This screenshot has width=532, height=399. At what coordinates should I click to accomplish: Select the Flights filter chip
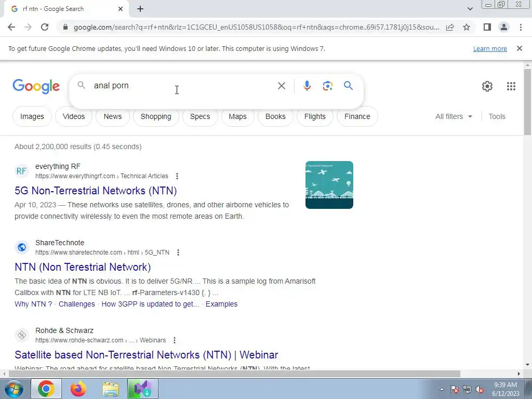315,116
